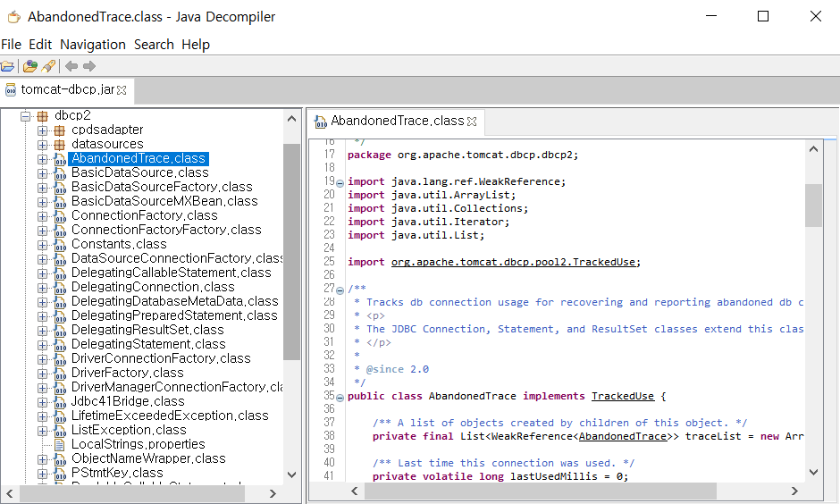The height and width of the screenshot is (504, 840).
Task: Click the dbcp2 package icon
Action: pyautogui.click(x=42, y=115)
